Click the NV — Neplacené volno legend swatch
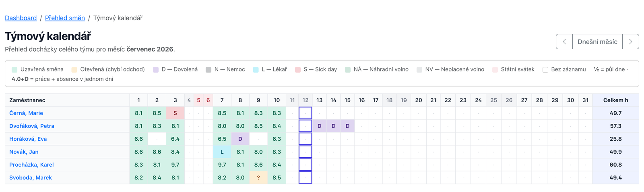 [x=419, y=69]
